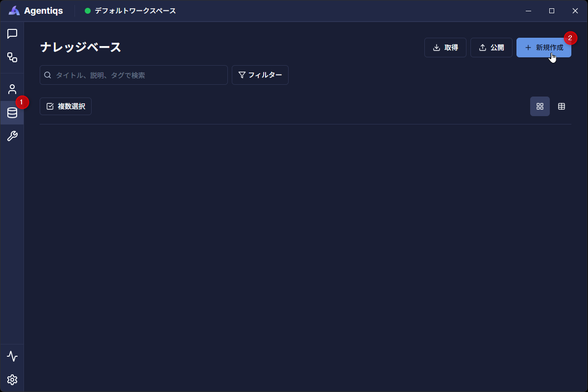
Task: Open the workflow icon in sidebar
Action: pyautogui.click(x=12, y=57)
